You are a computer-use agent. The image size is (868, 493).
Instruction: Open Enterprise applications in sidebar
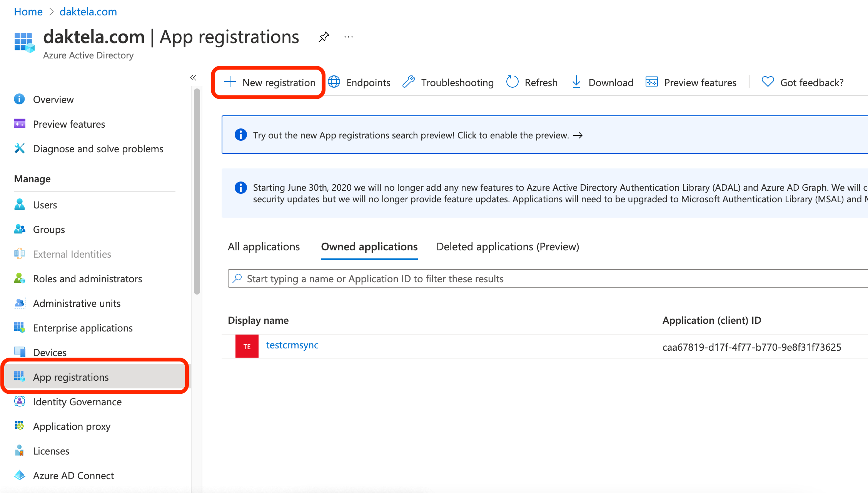click(x=83, y=328)
